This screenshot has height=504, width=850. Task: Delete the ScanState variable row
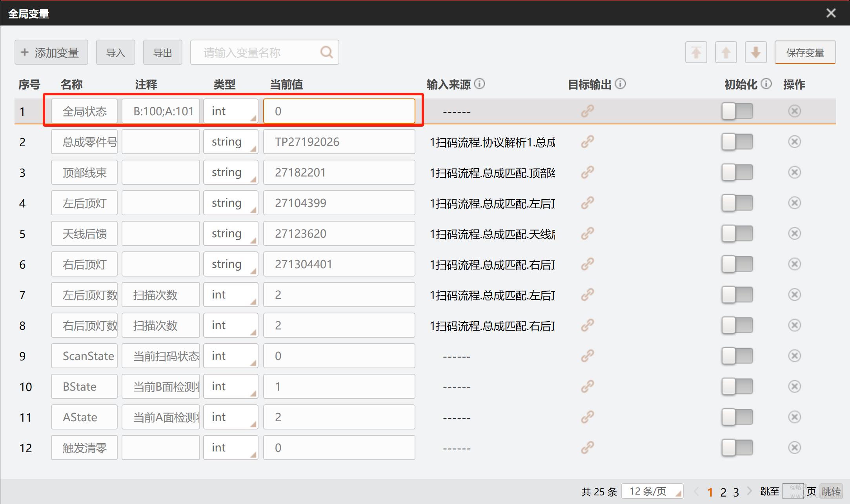[794, 356]
